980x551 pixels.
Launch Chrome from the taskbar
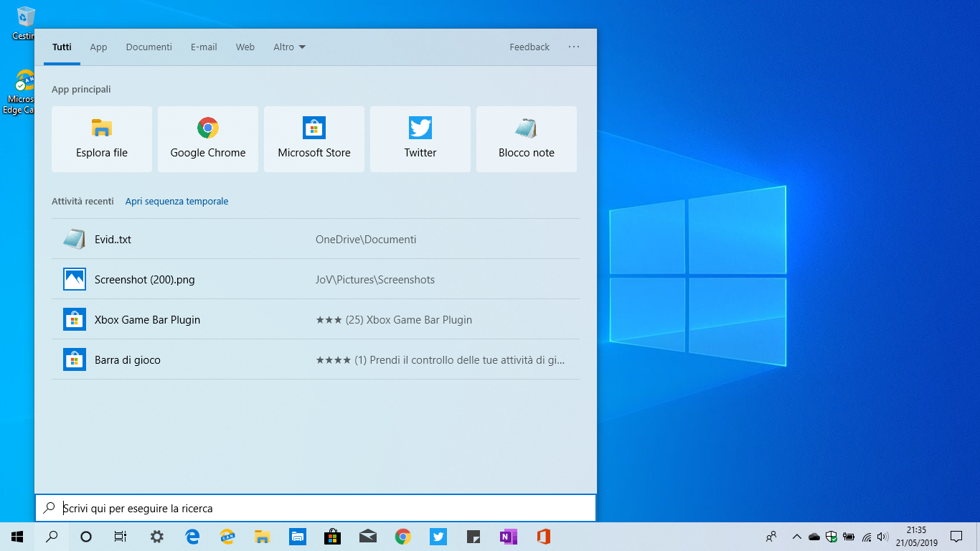402,537
